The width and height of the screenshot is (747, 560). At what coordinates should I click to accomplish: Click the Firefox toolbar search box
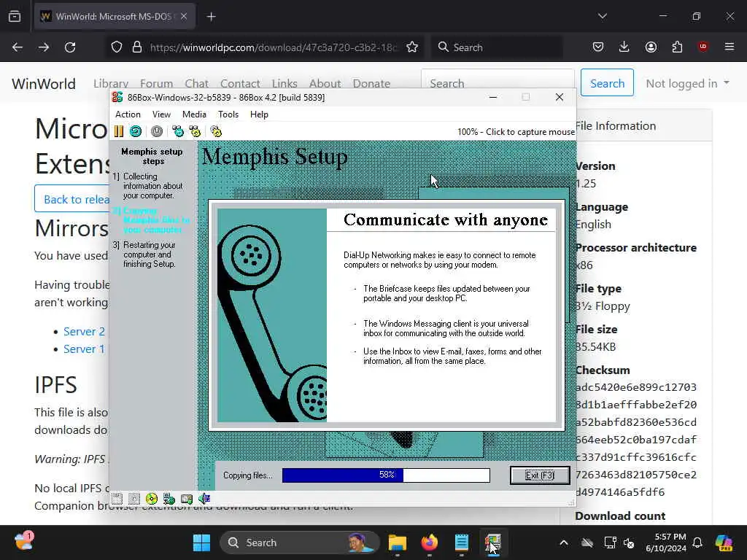(498, 47)
